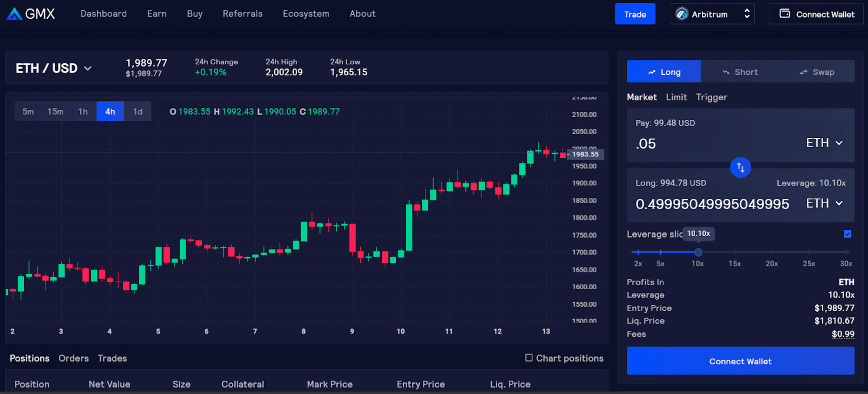
Task: Click the swap-direction arrows circle button
Action: tap(740, 167)
